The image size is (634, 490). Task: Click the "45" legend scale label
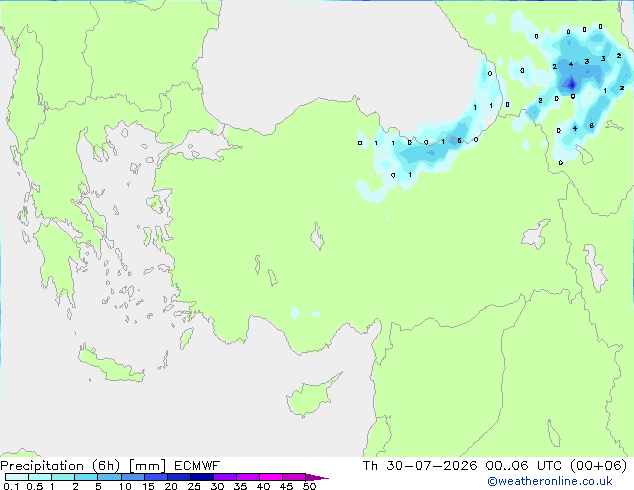tap(286, 486)
